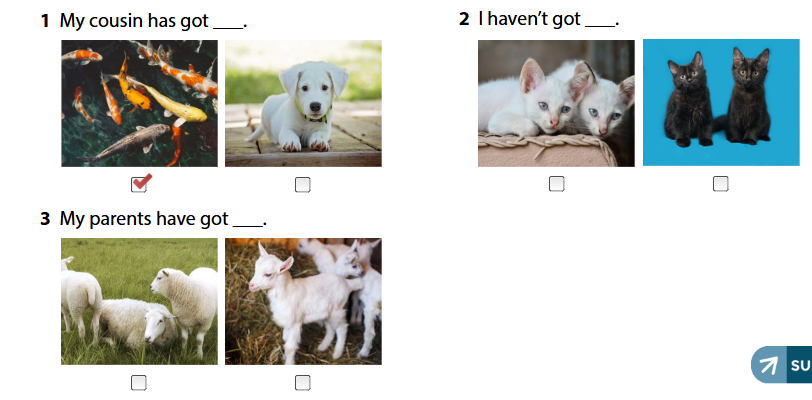
Task: Click the red checkmark on question 1
Action: 142,181
